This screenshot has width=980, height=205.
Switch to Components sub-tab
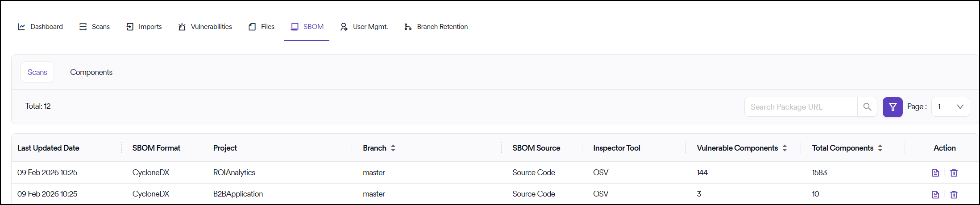point(91,72)
